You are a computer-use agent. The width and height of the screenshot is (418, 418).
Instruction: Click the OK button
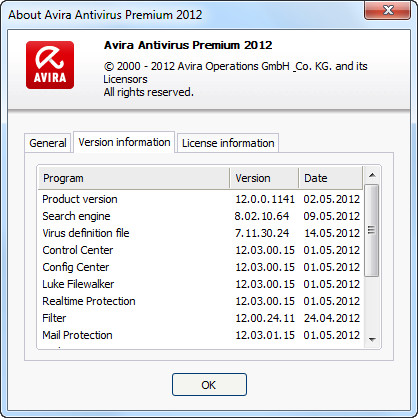209,385
